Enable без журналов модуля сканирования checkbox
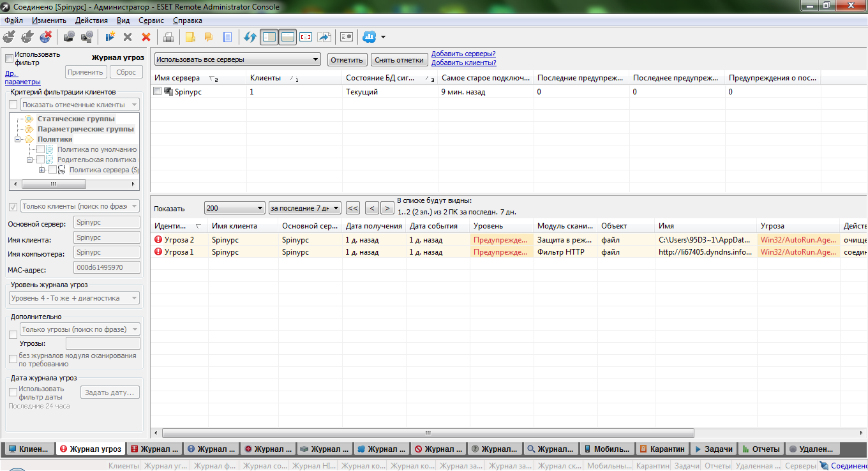868x471 pixels. (x=13, y=359)
